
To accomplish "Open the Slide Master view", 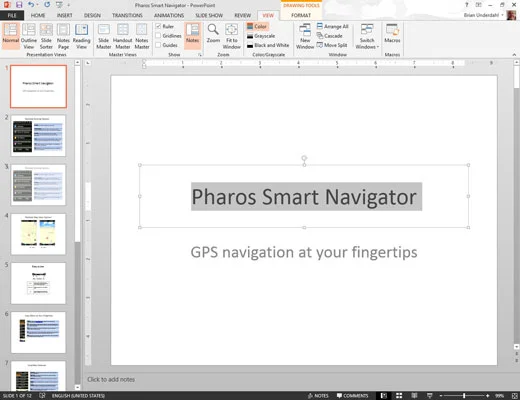I will pos(104,37).
